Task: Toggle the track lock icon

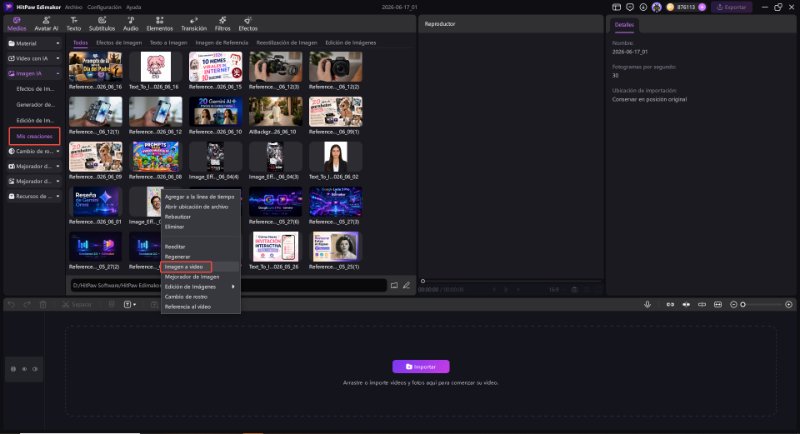Action: 13,369
